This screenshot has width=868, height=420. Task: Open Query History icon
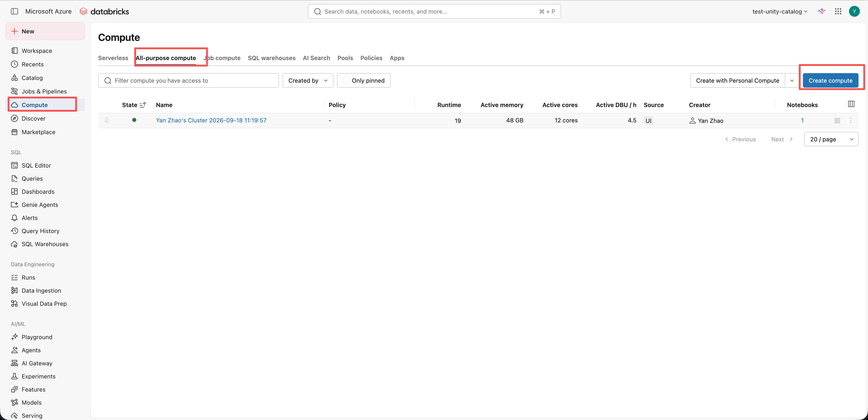[x=14, y=231]
